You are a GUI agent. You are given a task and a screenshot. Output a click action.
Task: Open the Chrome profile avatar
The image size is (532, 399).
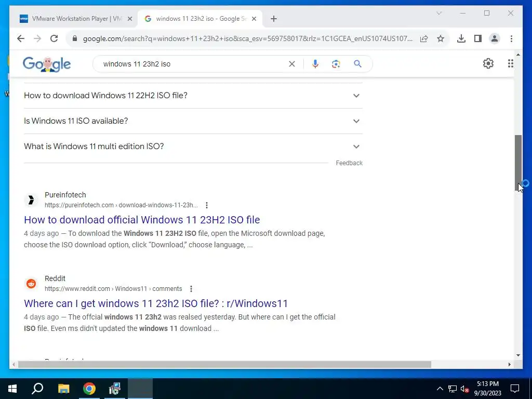pyautogui.click(x=495, y=38)
